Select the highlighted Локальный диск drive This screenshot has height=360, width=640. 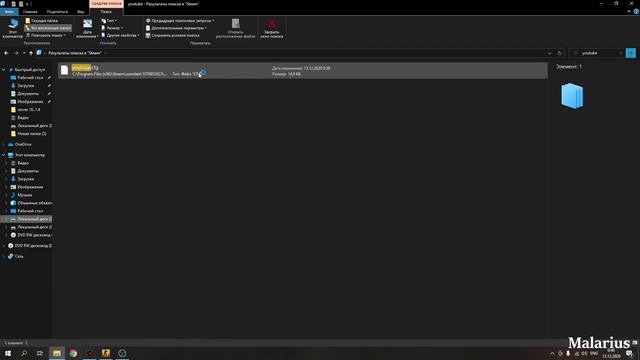31,219
